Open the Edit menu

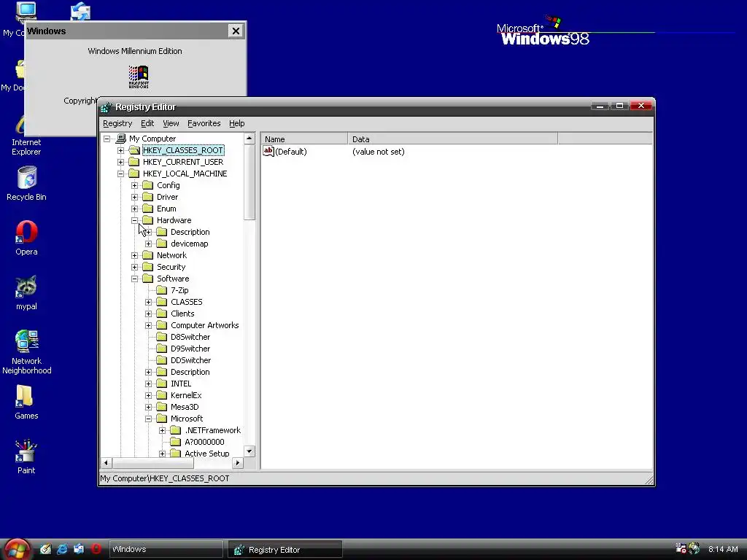point(147,123)
